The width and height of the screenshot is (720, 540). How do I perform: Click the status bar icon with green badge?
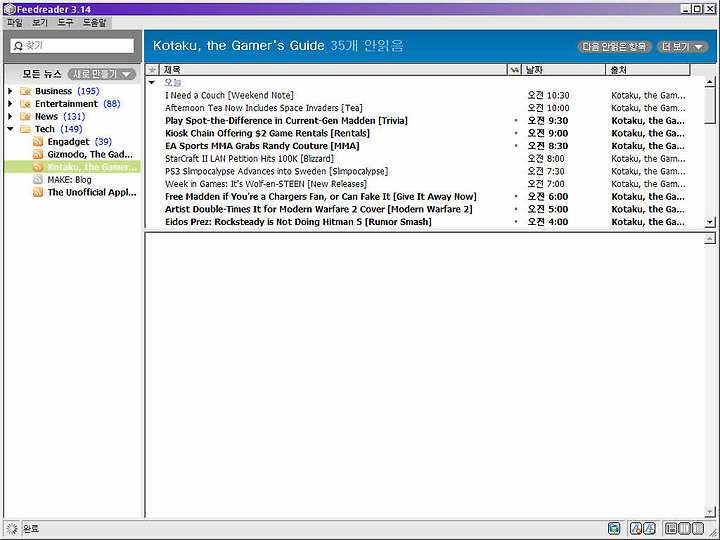649,529
